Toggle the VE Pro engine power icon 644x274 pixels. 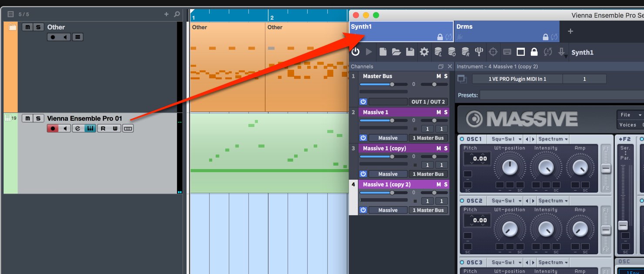coord(356,52)
